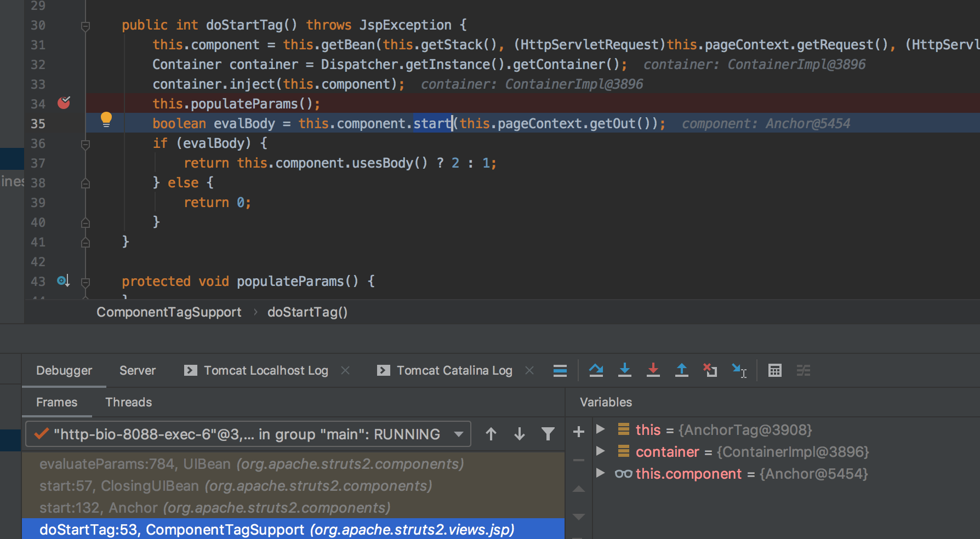
Task: Click fold end marker on line 40
Action: 86,223
